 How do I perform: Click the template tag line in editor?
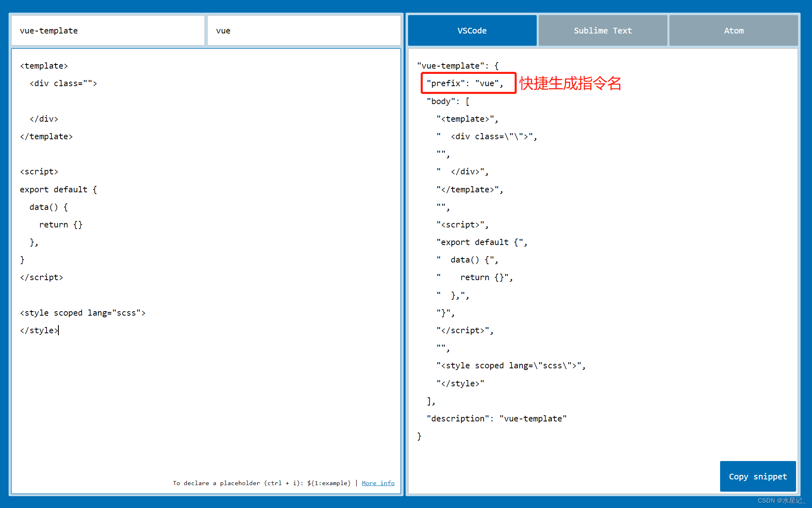(x=44, y=65)
